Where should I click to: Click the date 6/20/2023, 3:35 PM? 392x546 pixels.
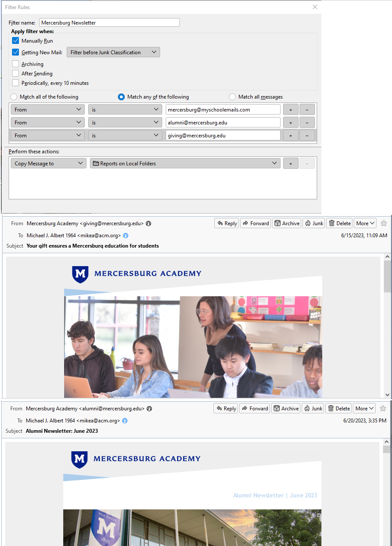pyautogui.click(x=365, y=421)
